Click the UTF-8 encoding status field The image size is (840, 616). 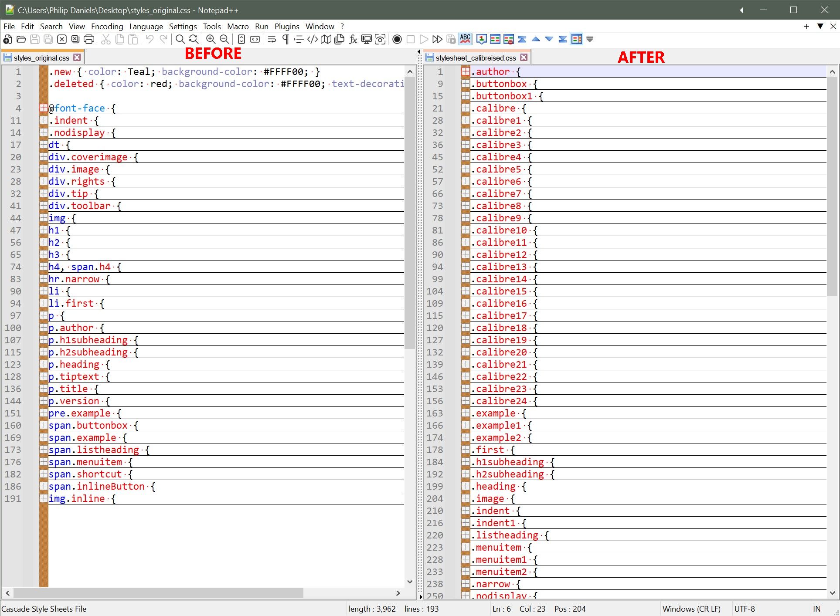(x=745, y=609)
